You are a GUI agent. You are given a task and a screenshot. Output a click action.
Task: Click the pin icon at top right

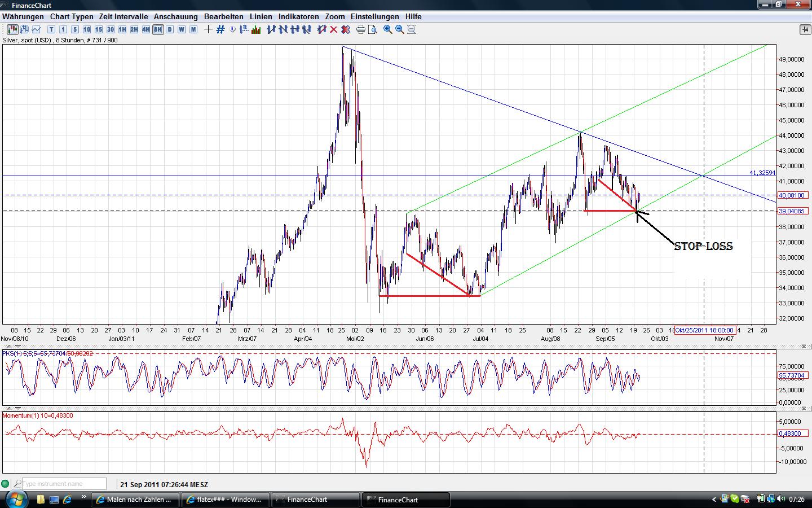point(805,29)
